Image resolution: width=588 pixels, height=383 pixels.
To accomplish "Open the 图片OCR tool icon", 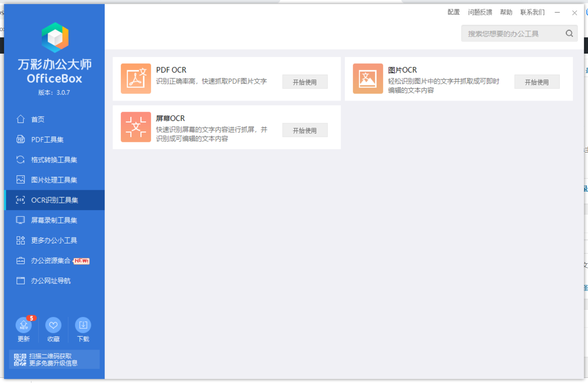I will (368, 79).
